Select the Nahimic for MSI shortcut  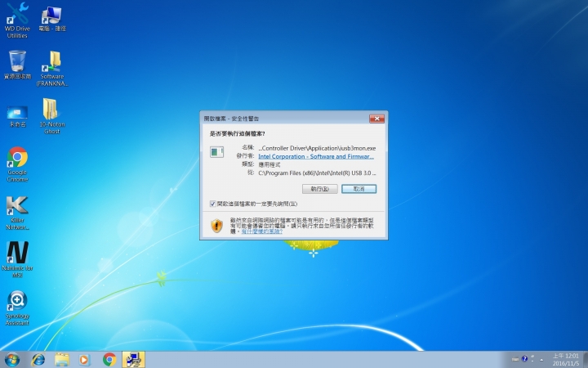(17, 260)
